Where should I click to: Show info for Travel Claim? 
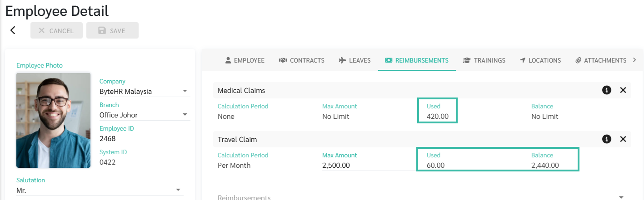click(606, 139)
